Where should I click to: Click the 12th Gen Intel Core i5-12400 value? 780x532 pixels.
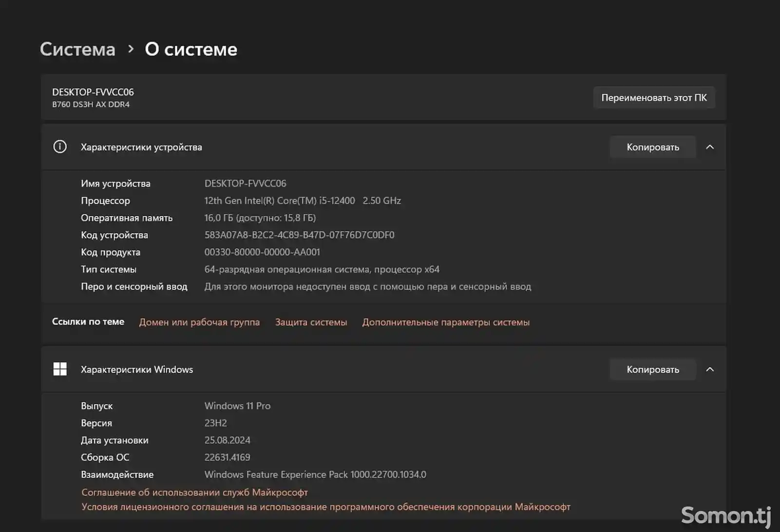[x=303, y=201]
